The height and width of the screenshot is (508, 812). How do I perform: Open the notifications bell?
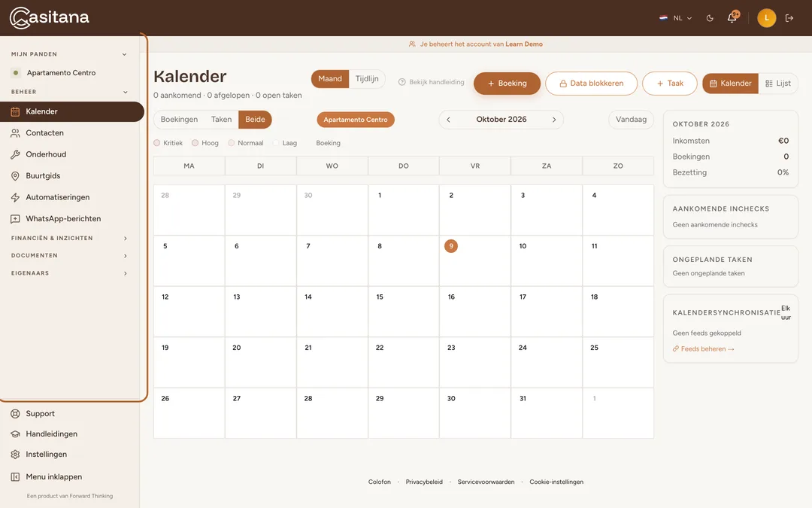coord(732,18)
